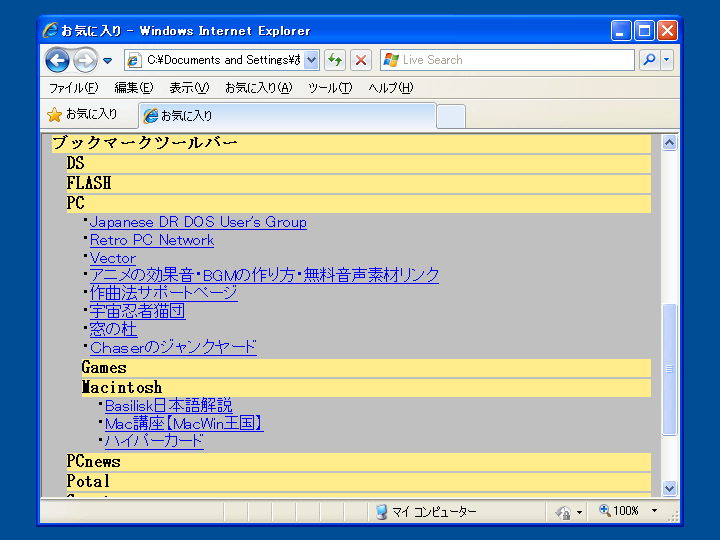Expand the DS folder heading
Image resolution: width=720 pixels, height=540 pixels.
(359, 163)
